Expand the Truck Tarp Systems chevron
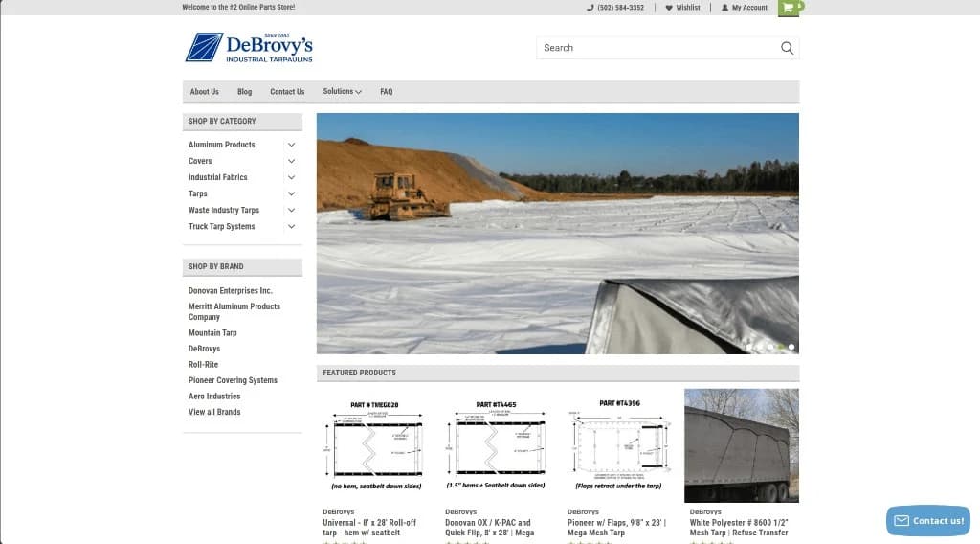This screenshot has height=544, width=980. coord(291,226)
